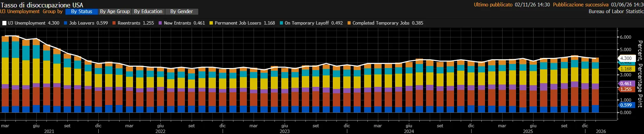Click the orange Completed Temporary Jobs swatch
This screenshot has height=134, width=644.
tap(349, 23)
